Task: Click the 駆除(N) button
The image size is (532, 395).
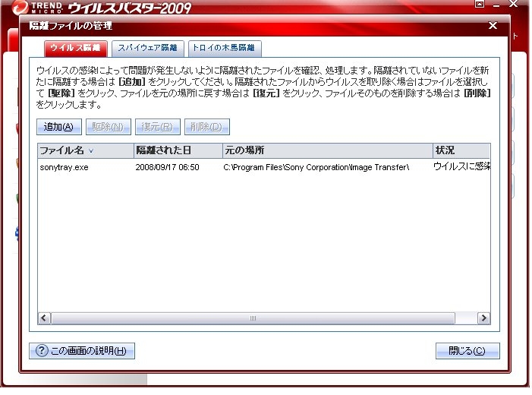Action: (x=109, y=127)
